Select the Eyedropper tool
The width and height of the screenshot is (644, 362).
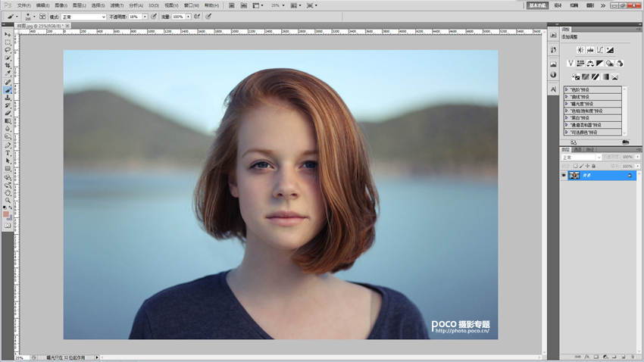click(x=8, y=73)
